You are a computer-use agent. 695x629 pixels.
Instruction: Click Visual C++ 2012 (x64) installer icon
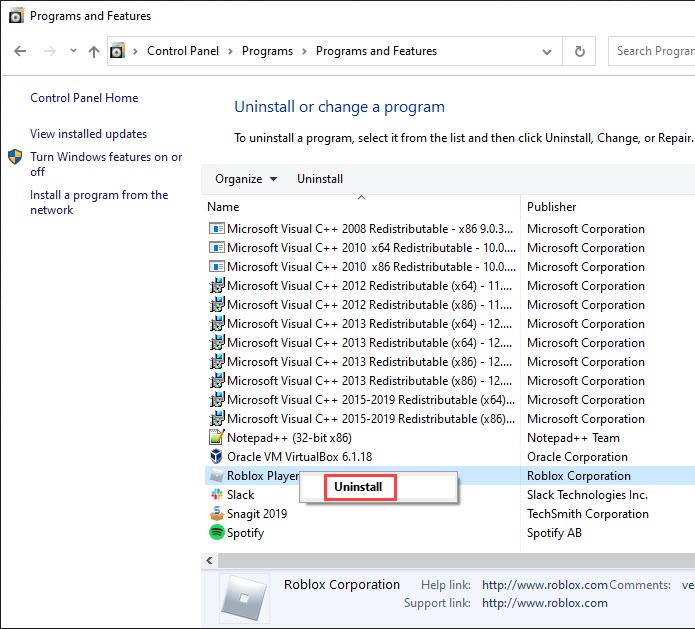pyautogui.click(x=216, y=286)
